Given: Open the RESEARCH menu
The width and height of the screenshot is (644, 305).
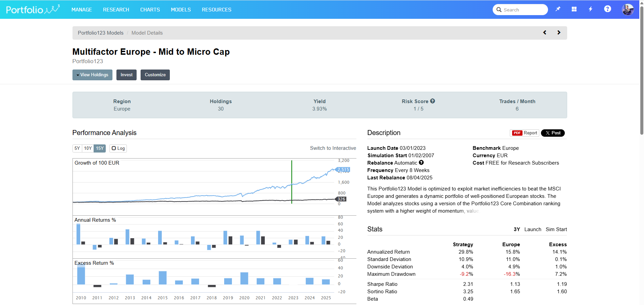Looking at the screenshot, I should (116, 10).
